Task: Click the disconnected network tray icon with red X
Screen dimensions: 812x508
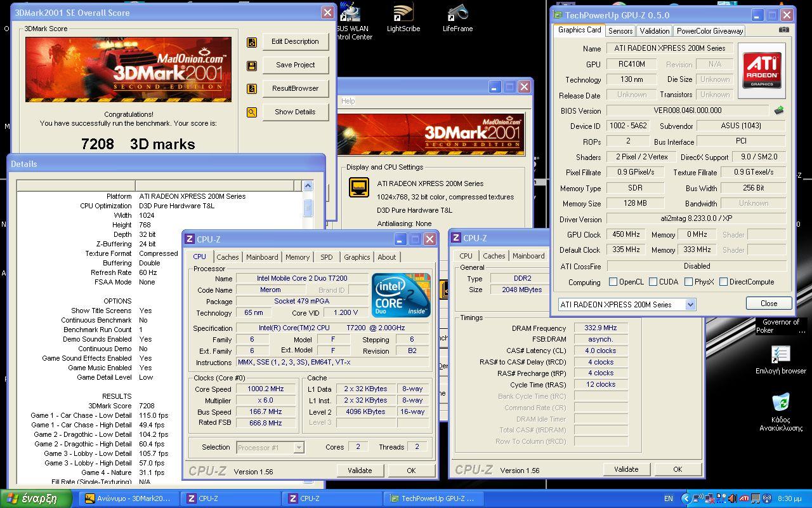Action: (x=709, y=498)
